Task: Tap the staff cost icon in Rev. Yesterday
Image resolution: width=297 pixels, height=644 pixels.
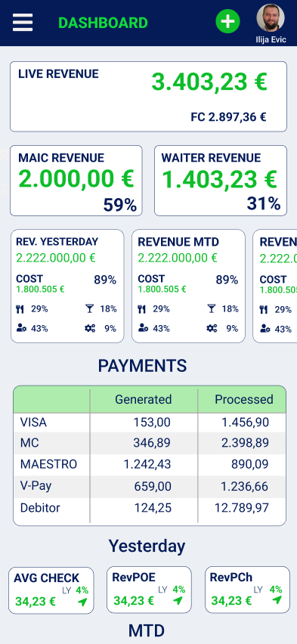Action: pyautogui.click(x=21, y=328)
